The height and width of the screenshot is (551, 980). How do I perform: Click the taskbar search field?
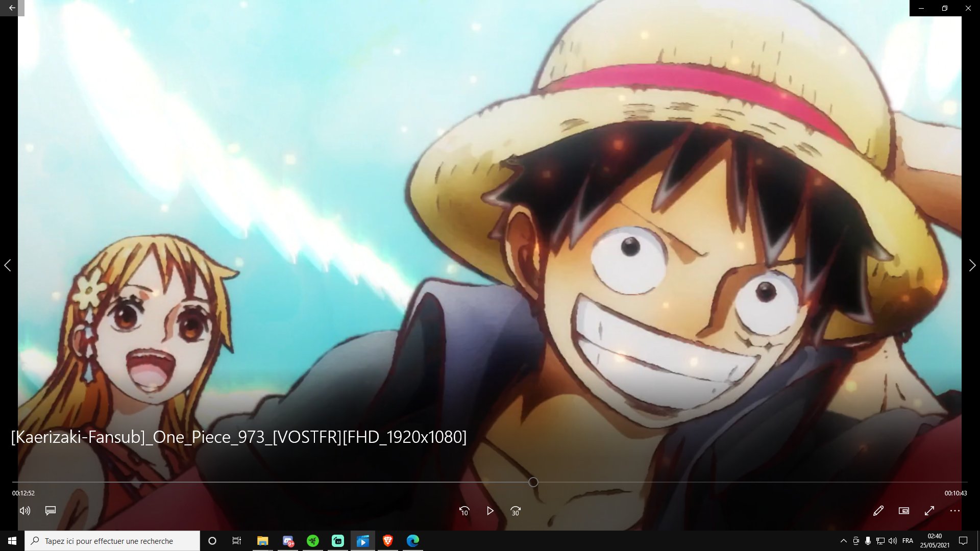click(x=112, y=541)
